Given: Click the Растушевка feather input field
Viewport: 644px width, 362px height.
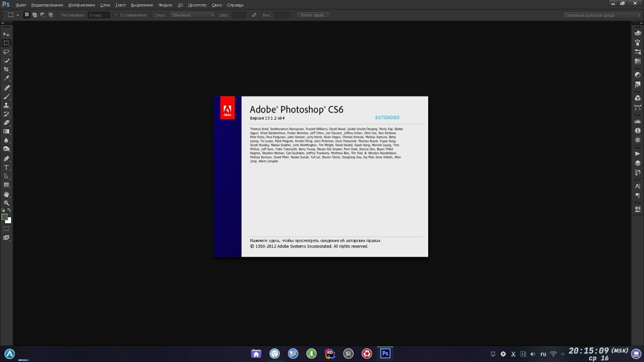Looking at the screenshot, I should click(99, 15).
